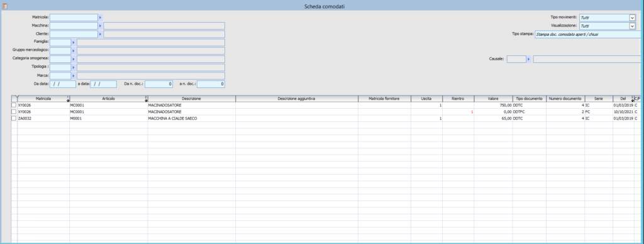Sort by the Matricola column header
The image size is (644, 244).
click(x=43, y=99)
